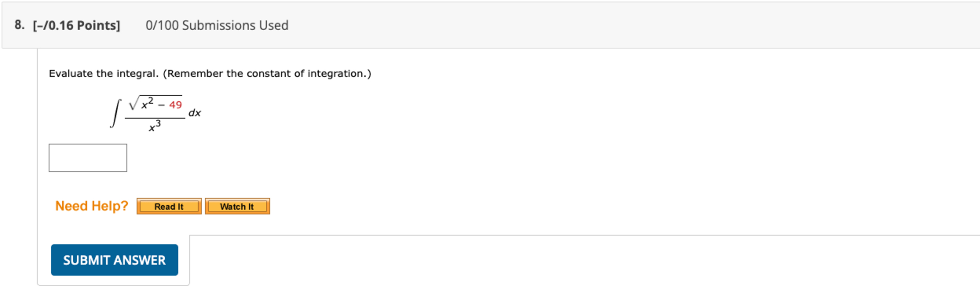Image resolution: width=980 pixels, height=291 pixels.
Task: Click the constant of integration reminder text
Action: point(267,73)
